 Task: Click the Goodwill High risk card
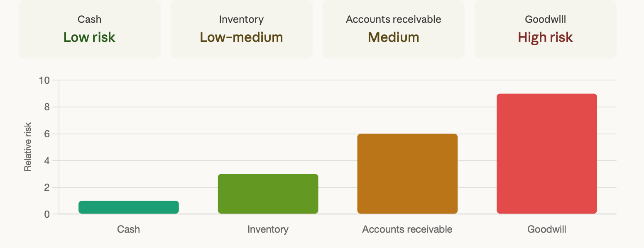coord(545,29)
